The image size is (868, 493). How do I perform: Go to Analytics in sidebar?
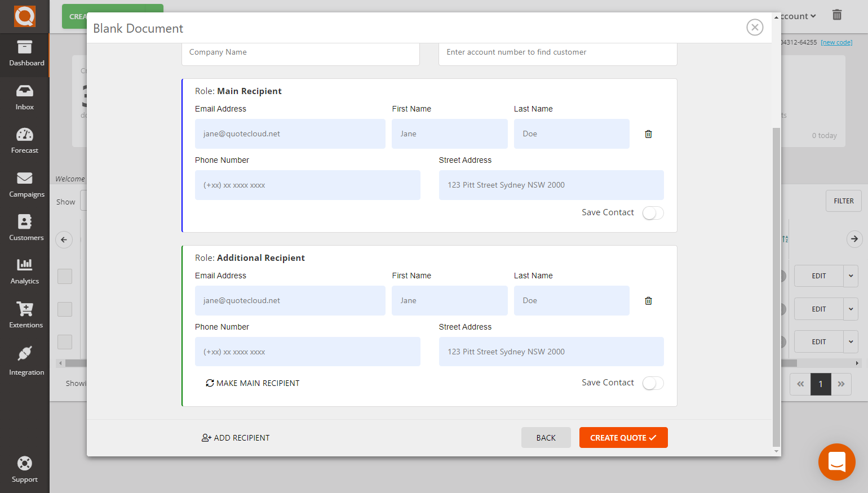[x=25, y=271]
